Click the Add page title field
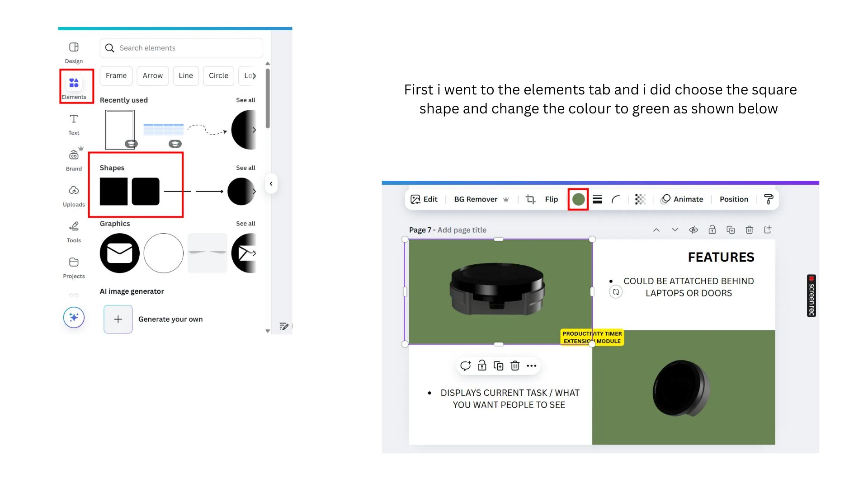This screenshot has width=868, height=488. point(462,230)
